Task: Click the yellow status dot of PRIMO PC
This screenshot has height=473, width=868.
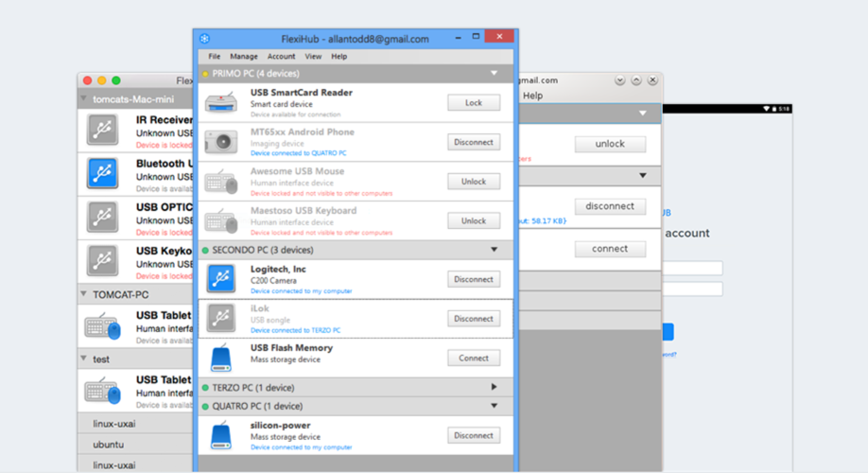Action: pos(205,74)
